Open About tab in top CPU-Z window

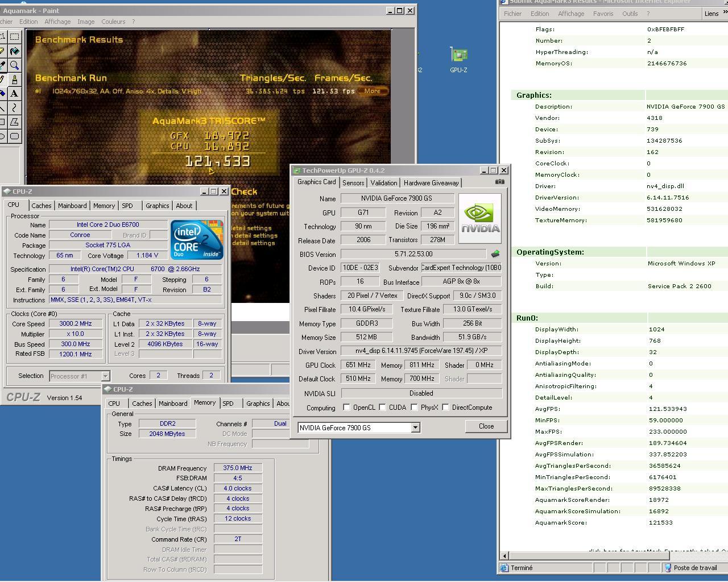(x=184, y=206)
